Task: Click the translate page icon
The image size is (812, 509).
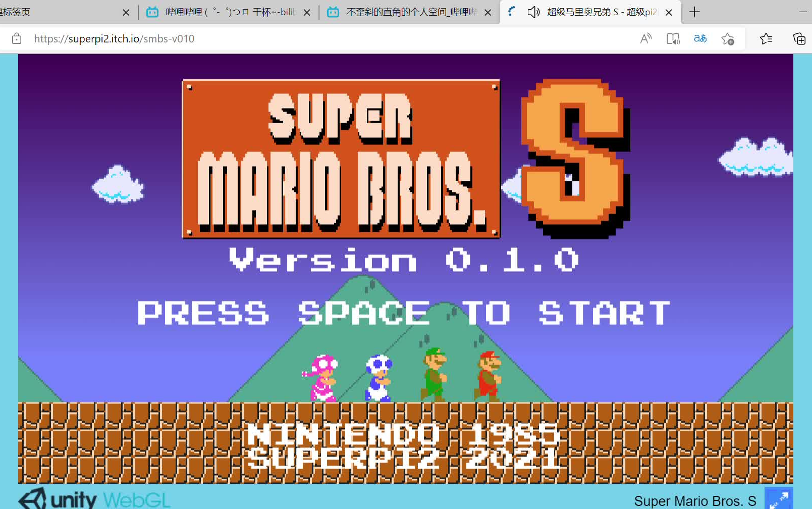Action: tap(700, 38)
